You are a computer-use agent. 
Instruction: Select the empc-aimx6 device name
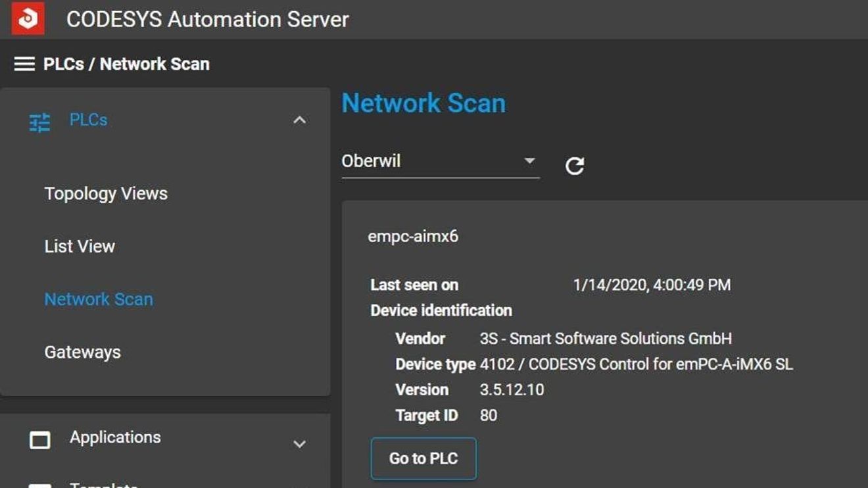[413, 237]
